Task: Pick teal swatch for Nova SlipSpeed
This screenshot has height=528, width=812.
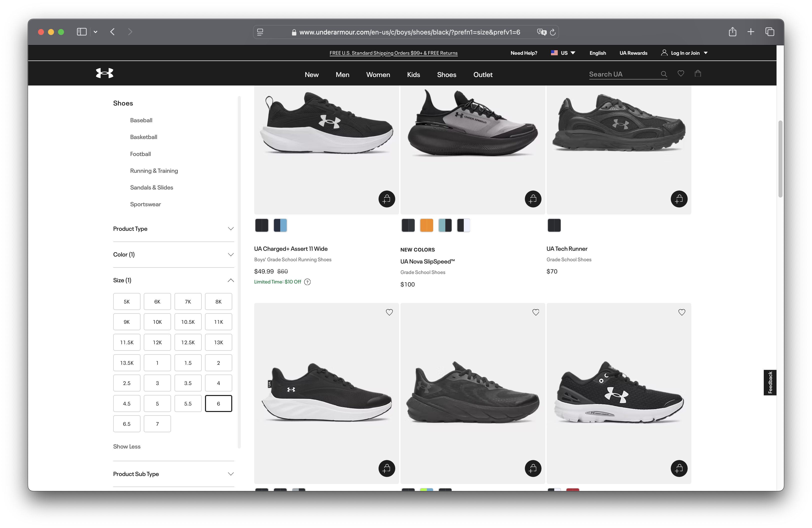Action: (x=445, y=225)
